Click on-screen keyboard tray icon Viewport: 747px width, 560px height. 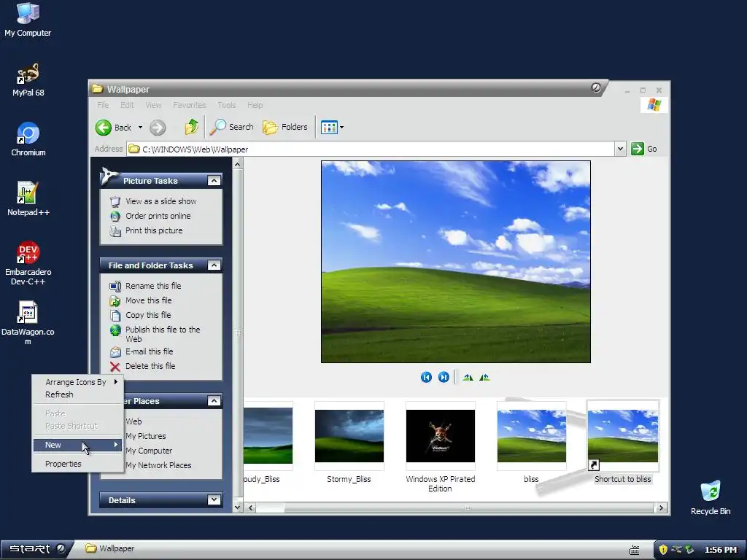pos(635,550)
